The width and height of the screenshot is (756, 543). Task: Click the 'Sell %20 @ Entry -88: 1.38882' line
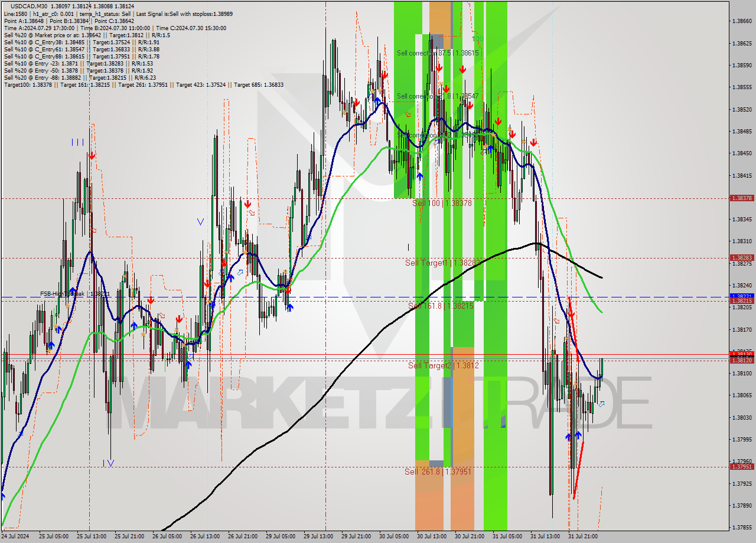click(80, 77)
